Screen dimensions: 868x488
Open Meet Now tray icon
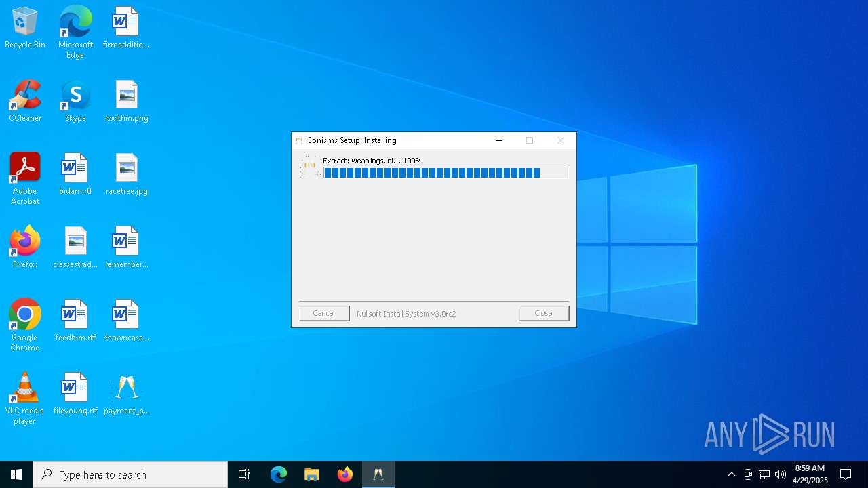coord(748,474)
